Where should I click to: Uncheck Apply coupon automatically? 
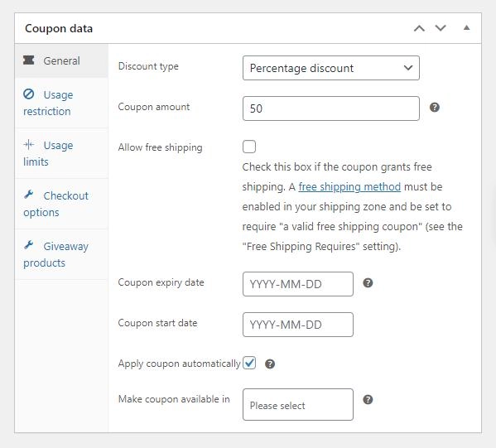(249, 363)
